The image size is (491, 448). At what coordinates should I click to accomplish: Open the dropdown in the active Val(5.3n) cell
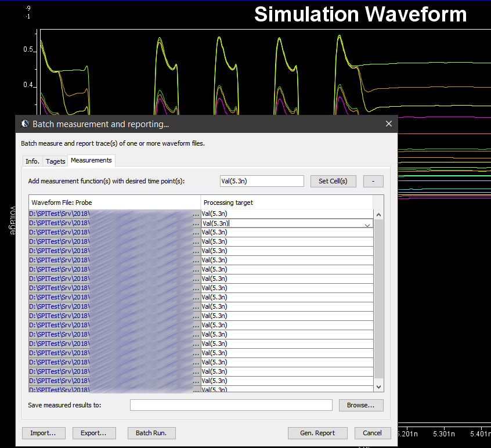coord(367,224)
